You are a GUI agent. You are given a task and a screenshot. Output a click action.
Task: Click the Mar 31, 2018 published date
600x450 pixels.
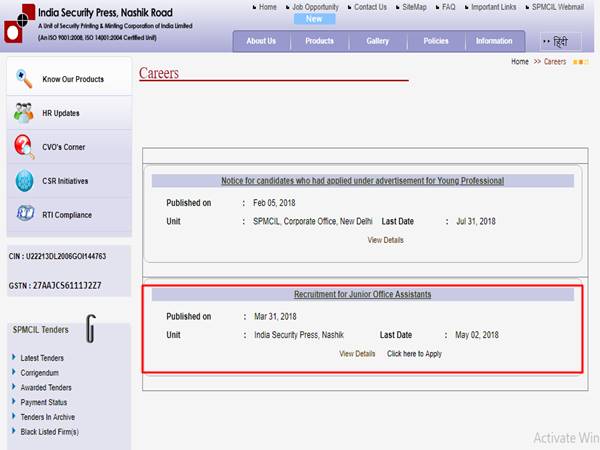click(275, 316)
